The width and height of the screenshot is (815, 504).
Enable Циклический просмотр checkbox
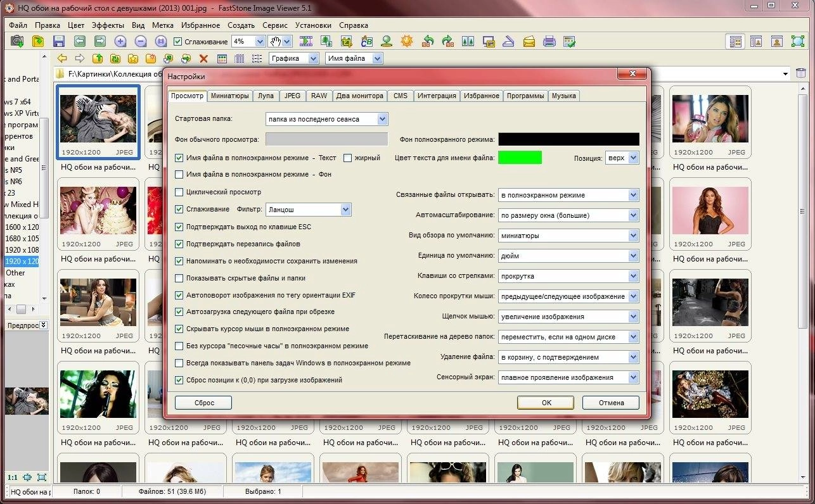point(179,192)
